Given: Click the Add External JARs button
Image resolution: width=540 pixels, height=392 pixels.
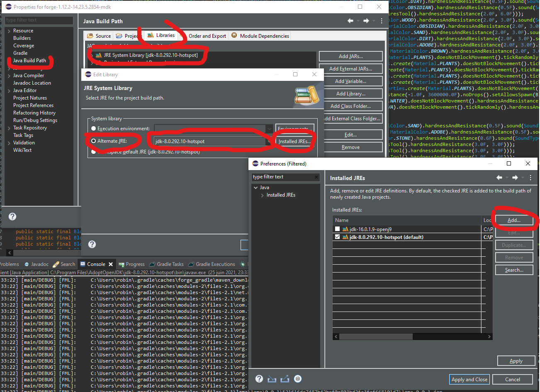Looking at the screenshot, I should [350, 69].
